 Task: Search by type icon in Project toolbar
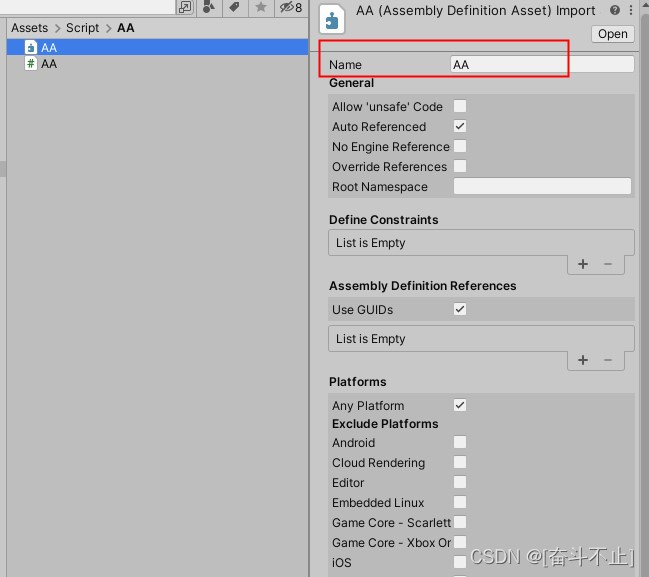coord(209,7)
